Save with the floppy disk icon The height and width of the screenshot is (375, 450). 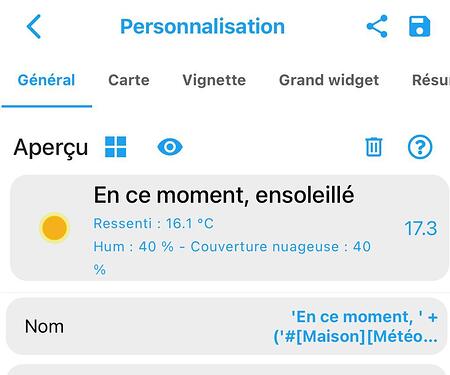[x=420, y=26]
